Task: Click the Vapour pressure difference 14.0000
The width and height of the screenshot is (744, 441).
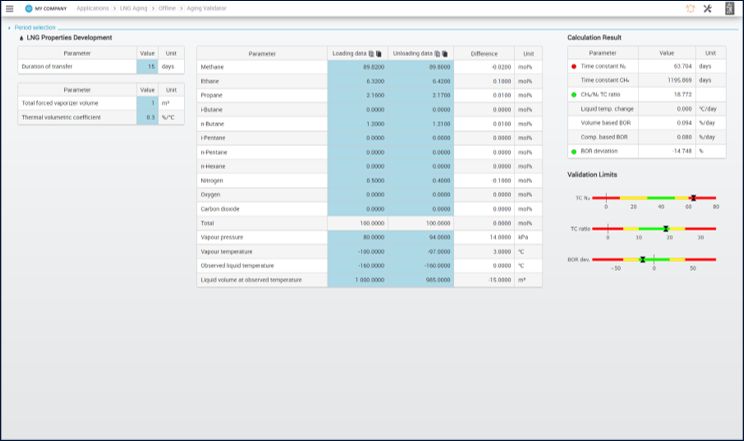Action: pos(500,237)
